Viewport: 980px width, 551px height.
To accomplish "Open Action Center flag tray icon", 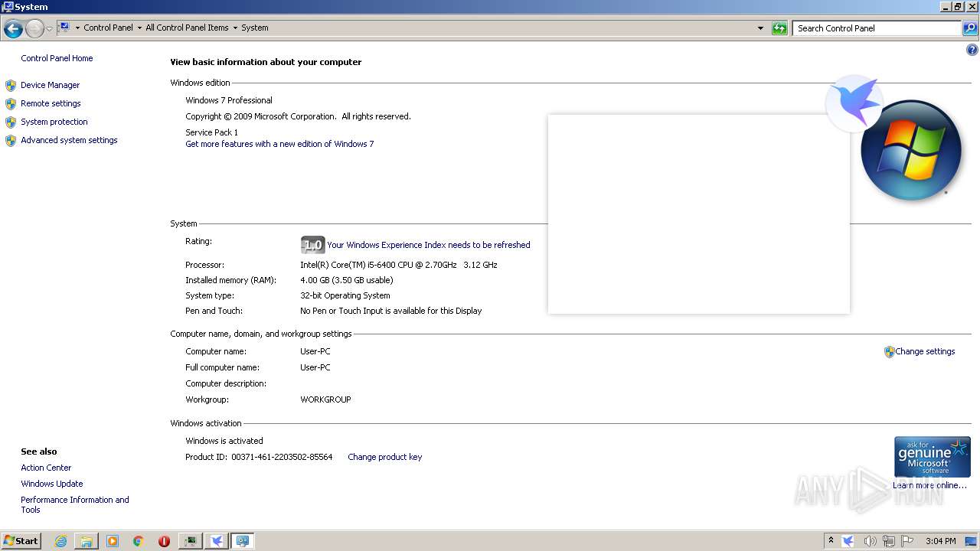I will (908, 541).
